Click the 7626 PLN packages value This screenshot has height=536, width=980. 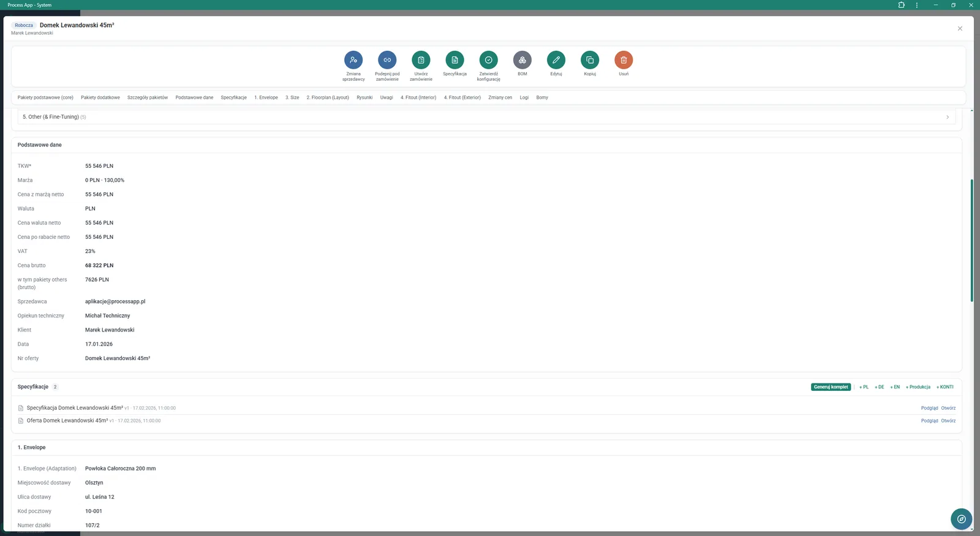[x=97, y=279]
